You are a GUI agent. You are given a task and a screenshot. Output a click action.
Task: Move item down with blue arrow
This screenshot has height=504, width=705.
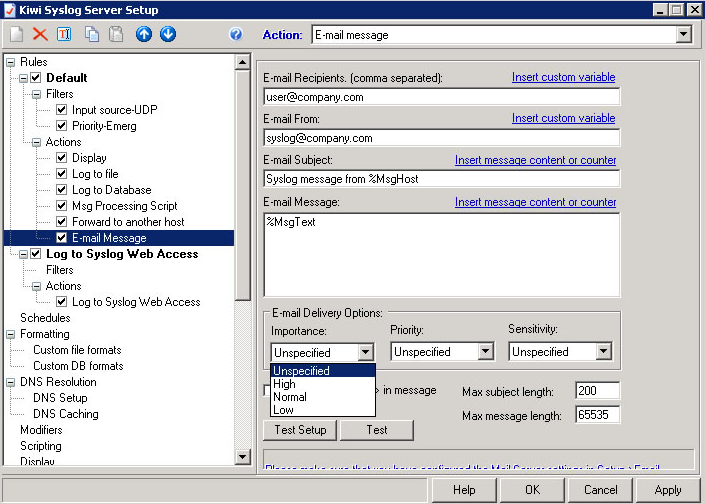point(168,34)
